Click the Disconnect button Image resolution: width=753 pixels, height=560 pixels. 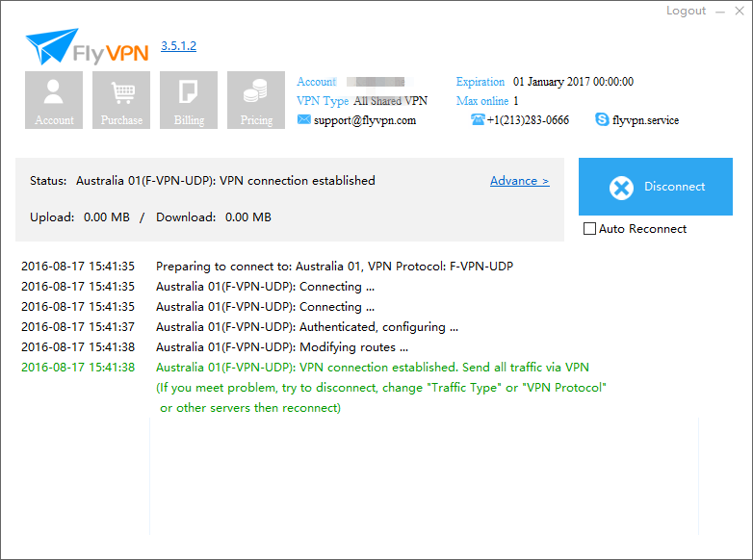pyautogui.click(x=656, y=187)
